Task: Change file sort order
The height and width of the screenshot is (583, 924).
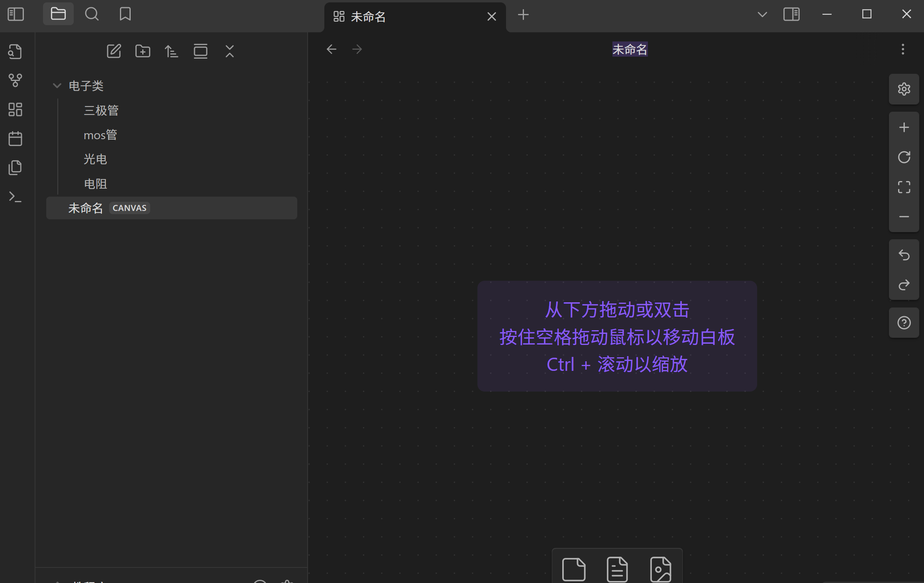Action: (171, 51)
